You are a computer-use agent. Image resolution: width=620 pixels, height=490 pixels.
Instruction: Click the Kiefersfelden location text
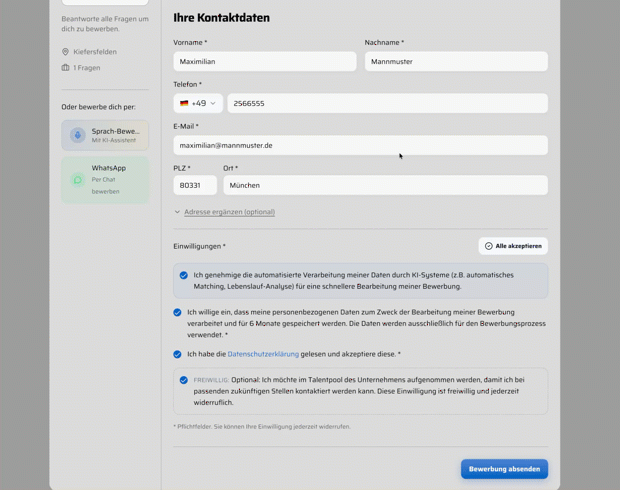coord(95,52)
